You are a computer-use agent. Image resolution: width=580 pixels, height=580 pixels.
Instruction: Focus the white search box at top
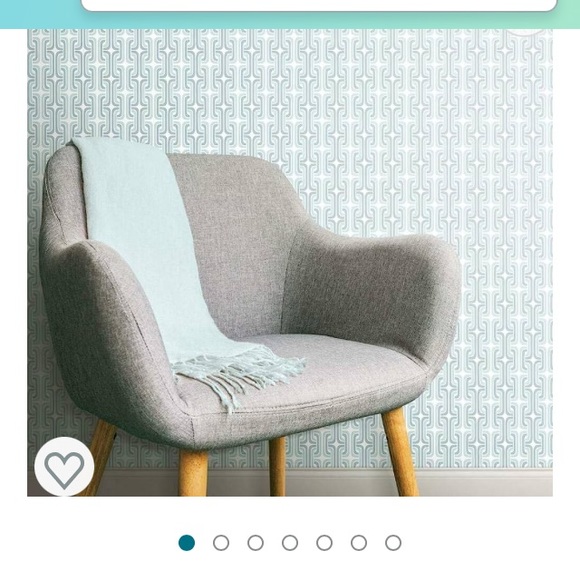pyautogui.click(x=319, y=5)
